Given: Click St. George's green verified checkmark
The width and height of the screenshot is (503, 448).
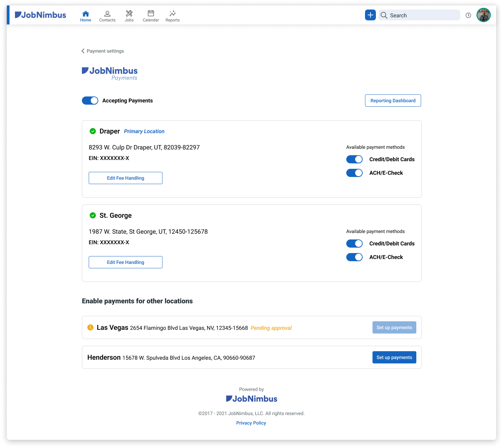Looking at the screenshot, I should point(93,215).
